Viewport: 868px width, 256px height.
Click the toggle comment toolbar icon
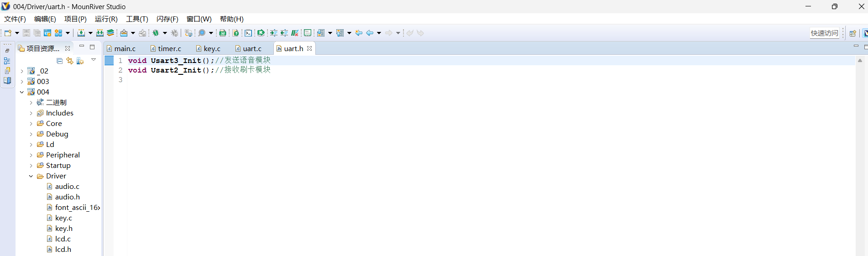pos(294,33)
